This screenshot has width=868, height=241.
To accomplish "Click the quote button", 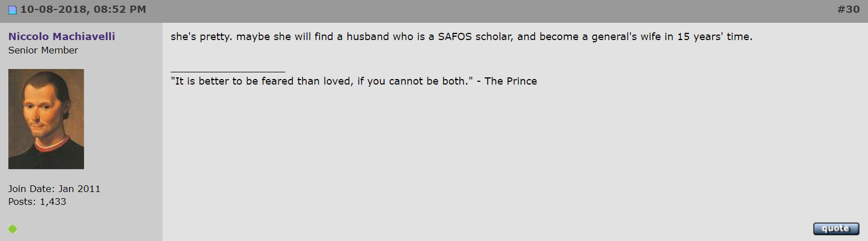I will tap(836, 229).
